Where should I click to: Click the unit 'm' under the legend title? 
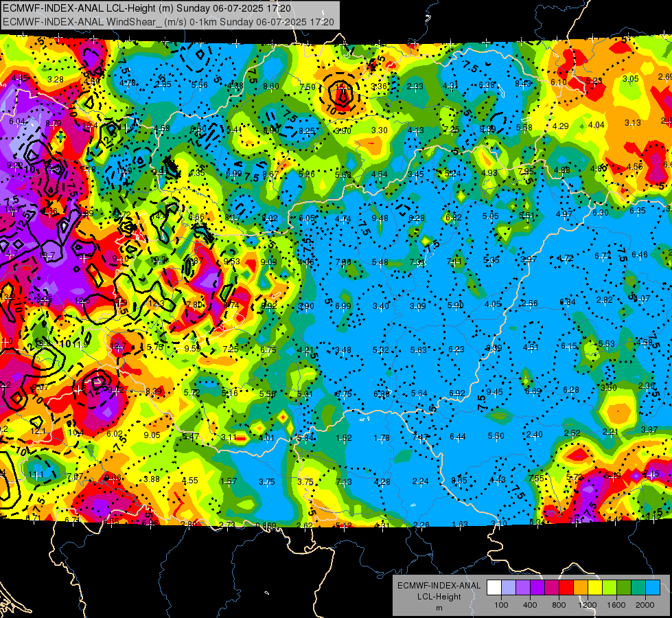[439, 608]
